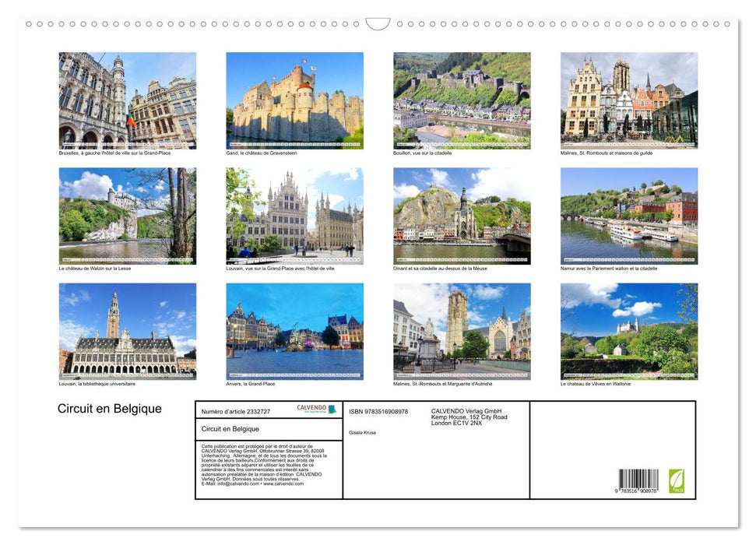Click the 'ISBN 9783516908978' text
Screen dimensions: 756x545
[x=378, y=411]
